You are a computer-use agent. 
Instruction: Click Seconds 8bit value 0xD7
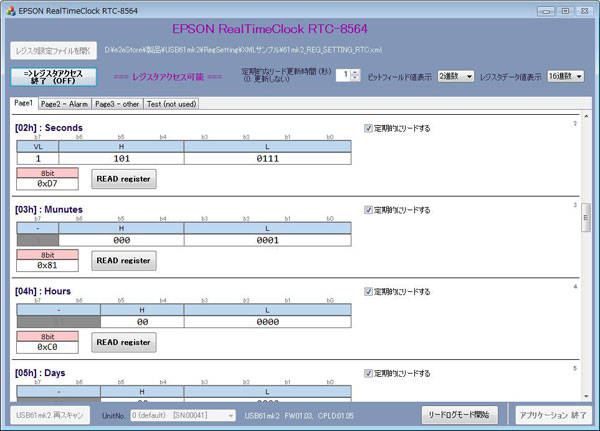pyautogui.click(x=47, y=184)
